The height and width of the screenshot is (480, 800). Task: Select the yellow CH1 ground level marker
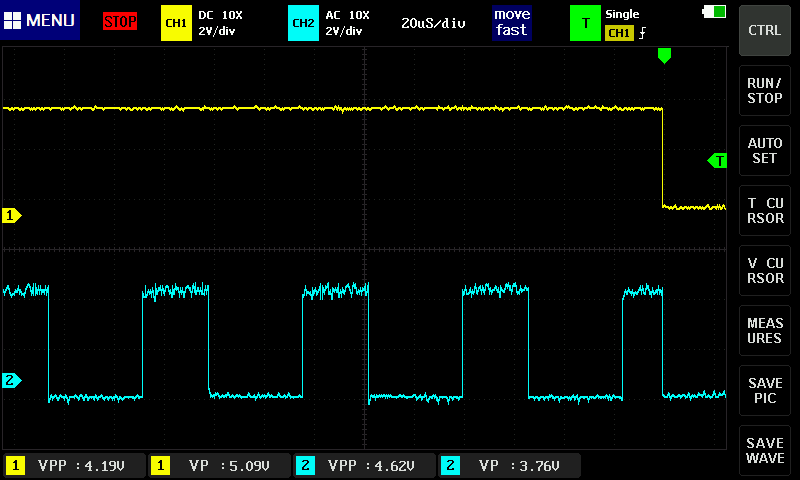[x=12, y=215]
